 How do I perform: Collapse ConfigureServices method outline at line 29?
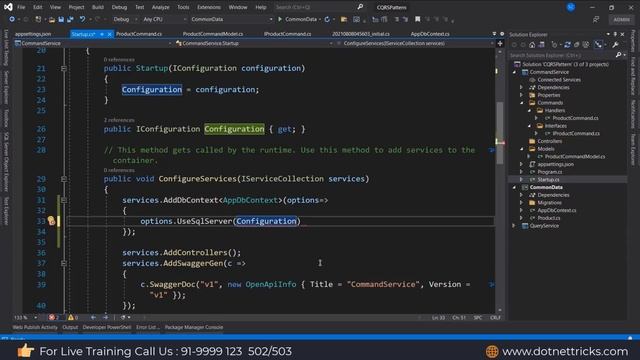coord(64,179)
